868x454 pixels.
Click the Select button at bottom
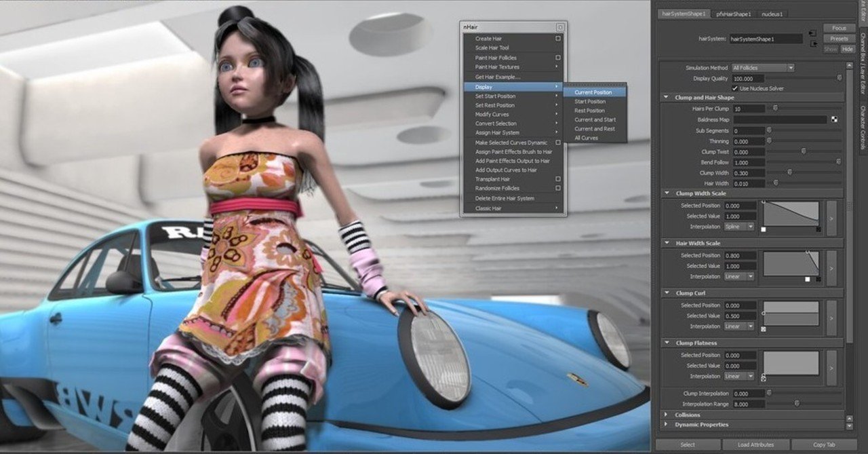[x=687, y=444]
